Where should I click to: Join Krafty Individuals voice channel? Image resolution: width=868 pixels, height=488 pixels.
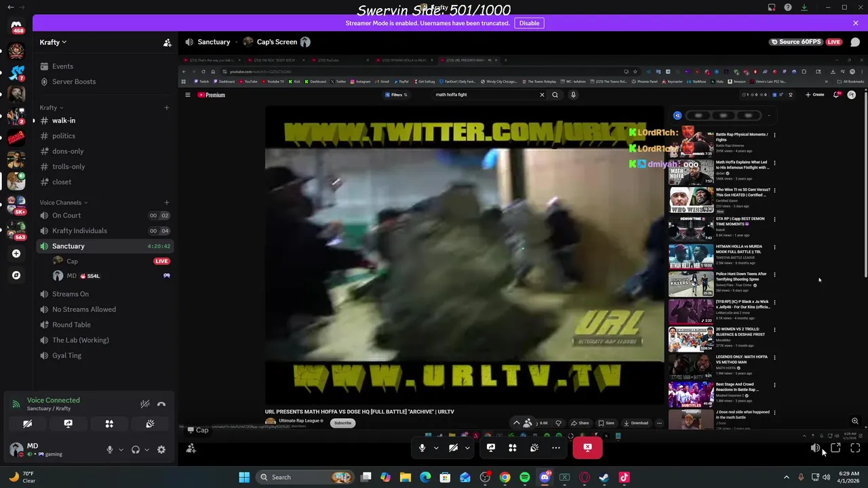(105, 230)
